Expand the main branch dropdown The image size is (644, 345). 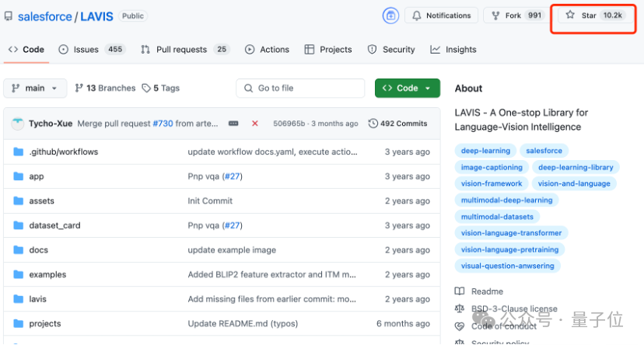(35, 89)
